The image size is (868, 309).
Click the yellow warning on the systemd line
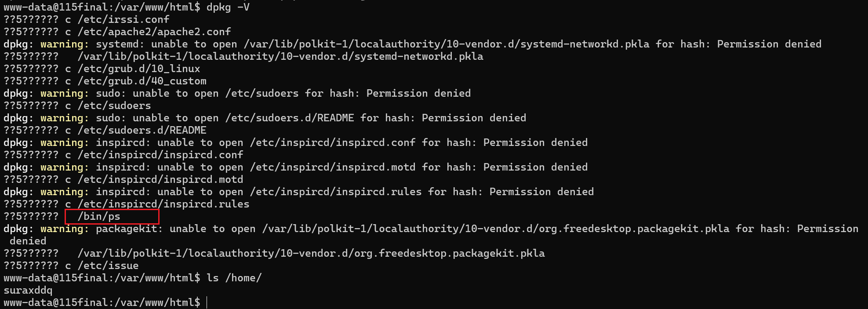(x=65, y=44)
